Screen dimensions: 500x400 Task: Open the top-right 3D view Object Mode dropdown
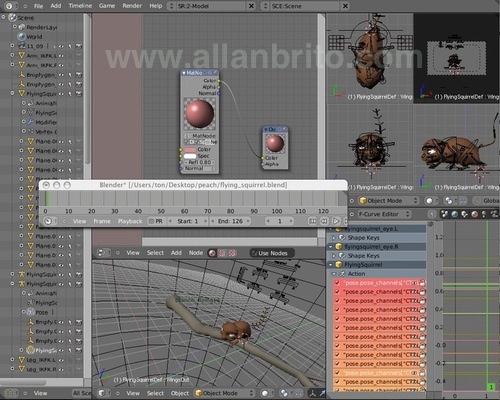pos(389,201)
